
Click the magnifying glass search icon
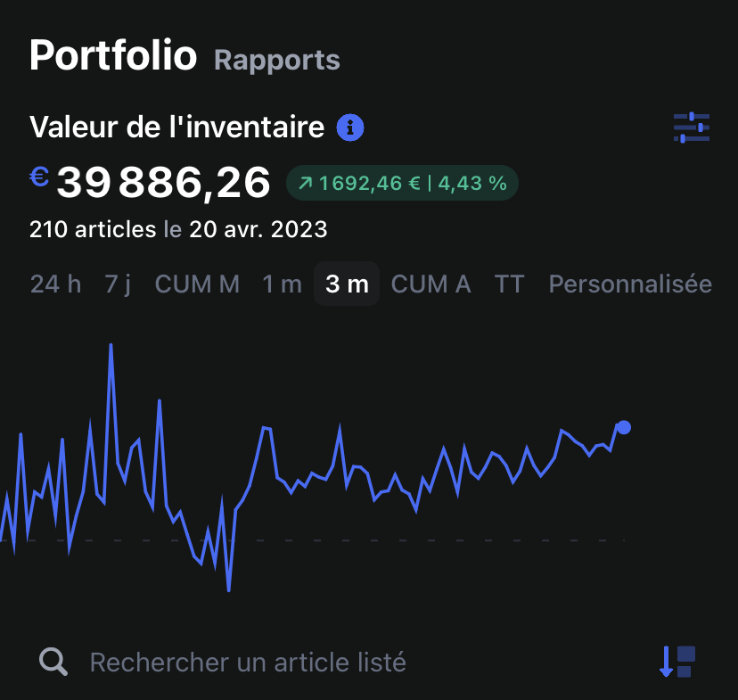(53, 662)
